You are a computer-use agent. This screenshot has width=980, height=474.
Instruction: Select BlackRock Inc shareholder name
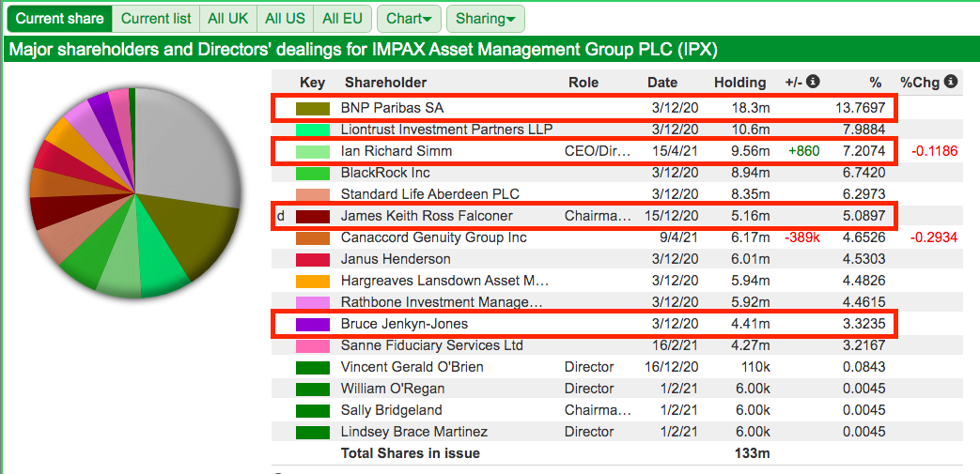(x=385, y=173)
